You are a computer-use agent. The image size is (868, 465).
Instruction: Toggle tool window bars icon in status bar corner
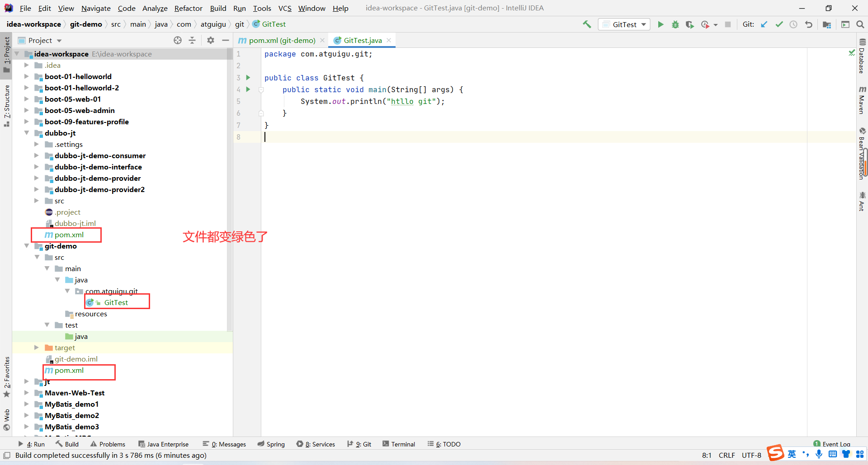click(x=7, y=456)
